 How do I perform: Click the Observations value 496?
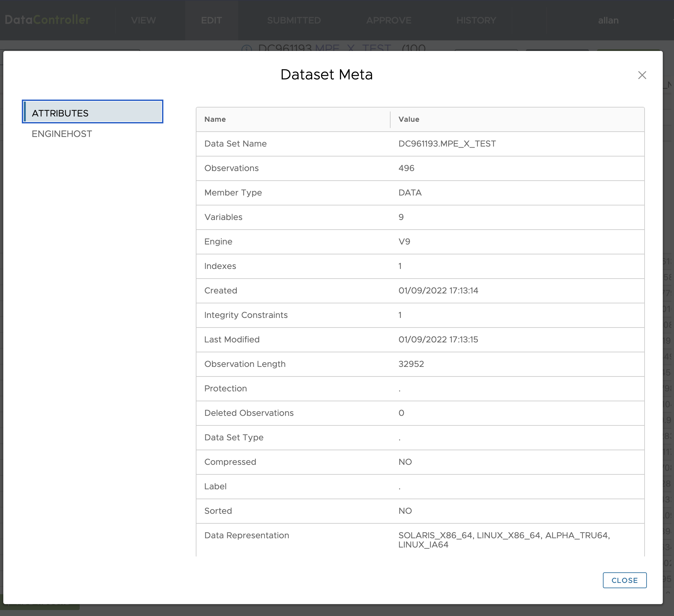pos(406,168)
